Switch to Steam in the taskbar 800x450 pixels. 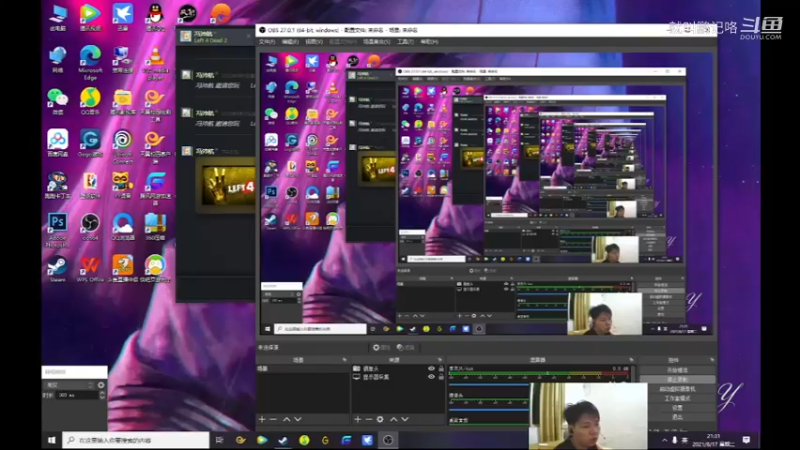tap(283, 440)
